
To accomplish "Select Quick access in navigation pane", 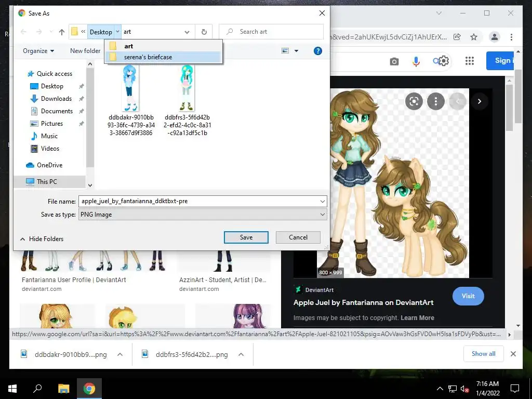I will (x=54, y=74).
